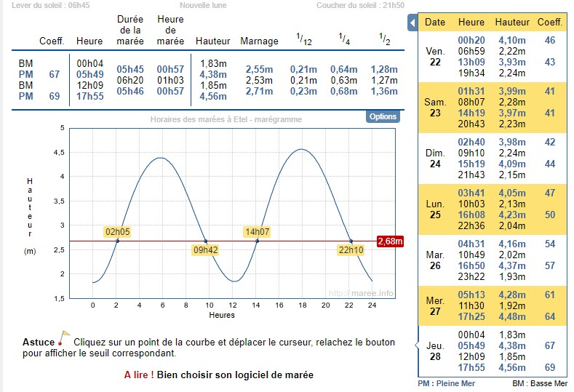This screenshot has width=574, height=392.
Task: Click the Astuce flag icon
Action: [x=64, y=337]
